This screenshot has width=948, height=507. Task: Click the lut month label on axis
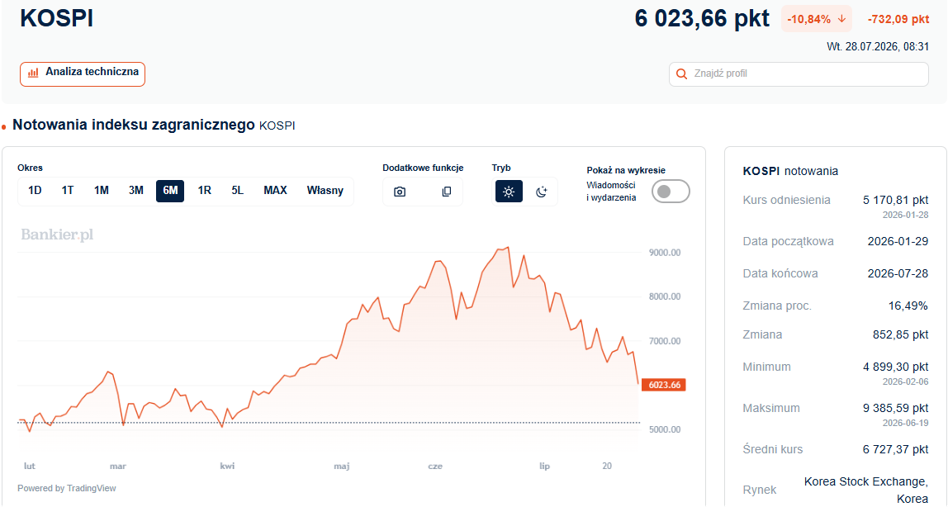tap(30, 466)
